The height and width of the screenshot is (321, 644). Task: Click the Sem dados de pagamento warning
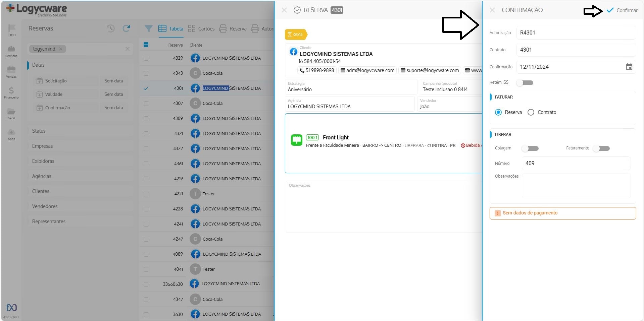tap(563, 213)
